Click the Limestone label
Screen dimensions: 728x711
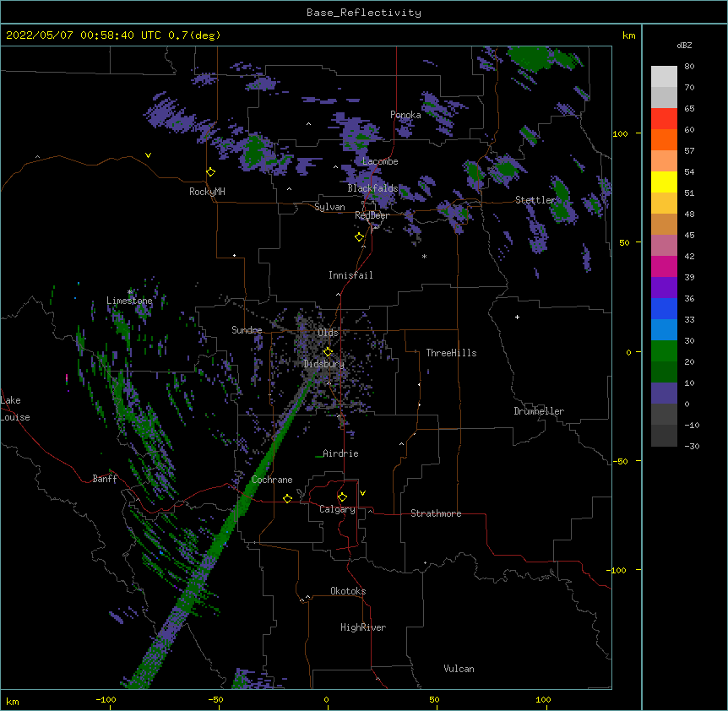pyautogui.click(x=129, y=301)
